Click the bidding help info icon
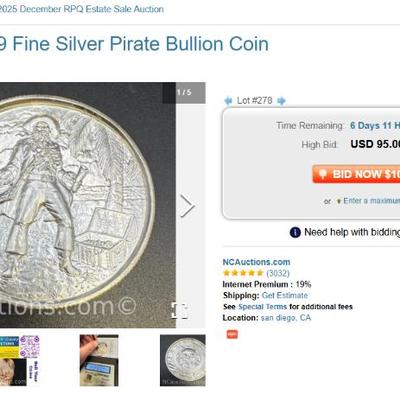 coord(295,232)
